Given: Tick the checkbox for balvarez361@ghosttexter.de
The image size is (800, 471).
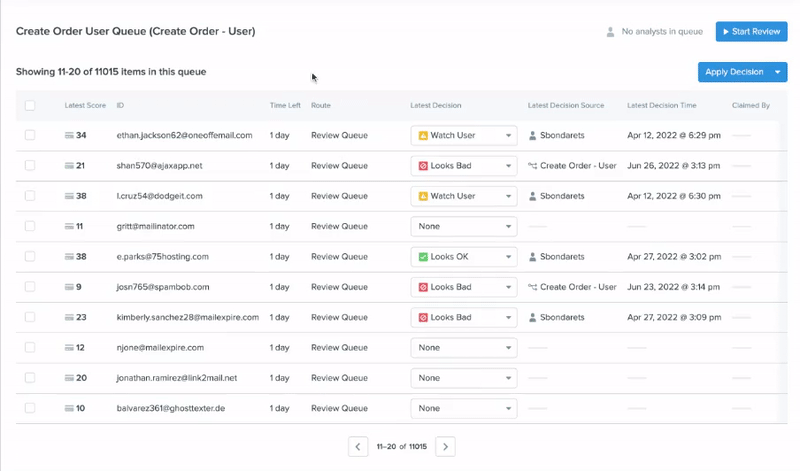Looking at the screenshot, I should coord(30,408).
